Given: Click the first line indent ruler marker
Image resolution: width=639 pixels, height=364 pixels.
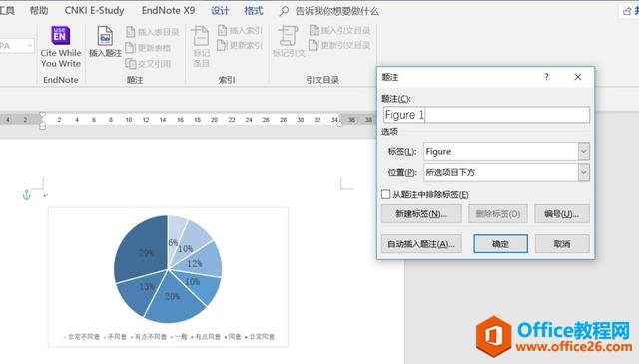Looking at the screenshot, I should (42, 116).
